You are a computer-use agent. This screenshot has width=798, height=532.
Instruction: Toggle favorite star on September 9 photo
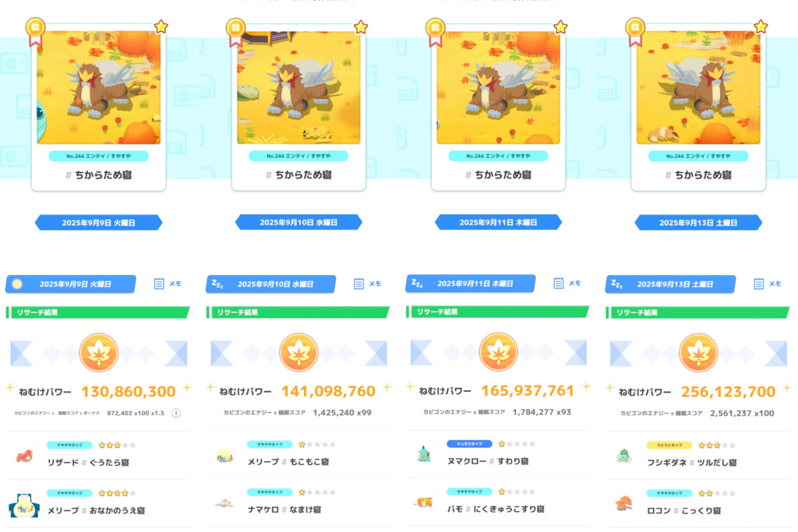pos(161,26)
